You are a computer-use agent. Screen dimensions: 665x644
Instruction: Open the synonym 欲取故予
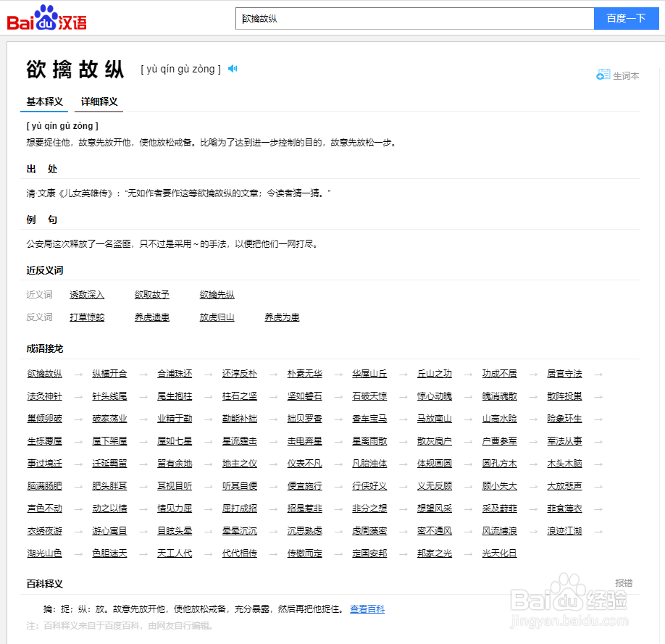tap(151, 295)
